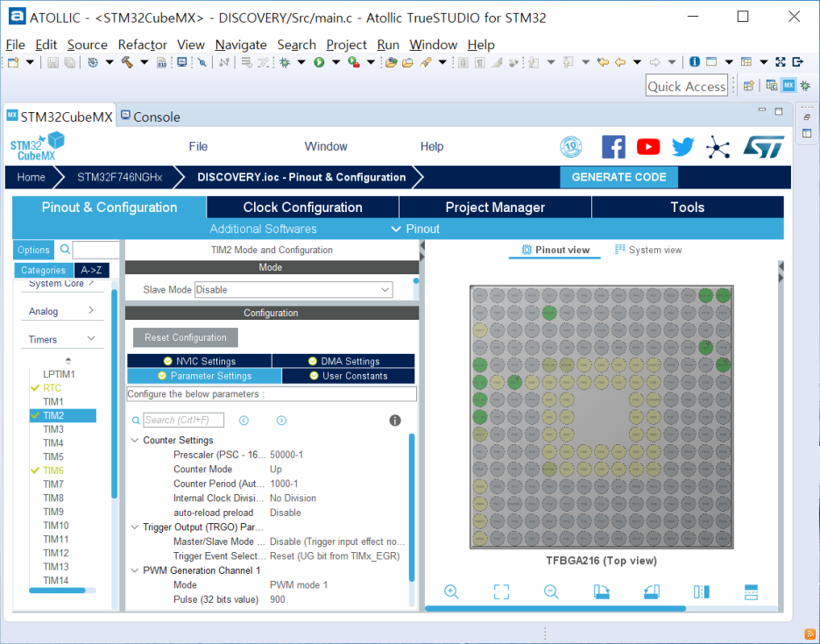This screenshot has height=644, width=820.
Task: Switch to System view
Action: (648, 250)
